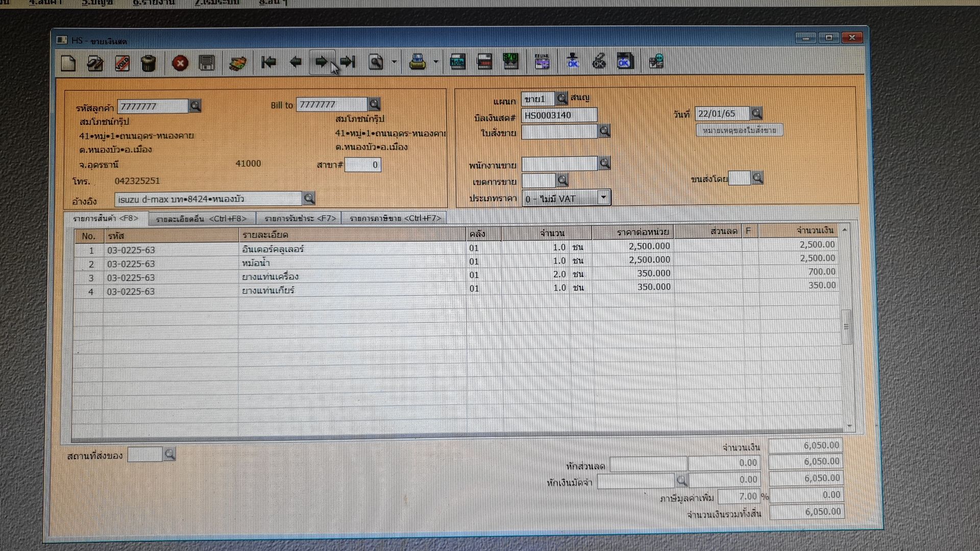Viewport: 980px width, 551px height.
Task: Look up department with the แผนก magnifier
Action: point(561,98)
